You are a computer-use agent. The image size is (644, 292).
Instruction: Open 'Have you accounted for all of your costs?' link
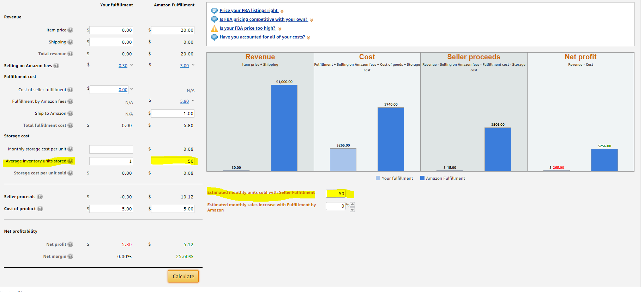262,37
